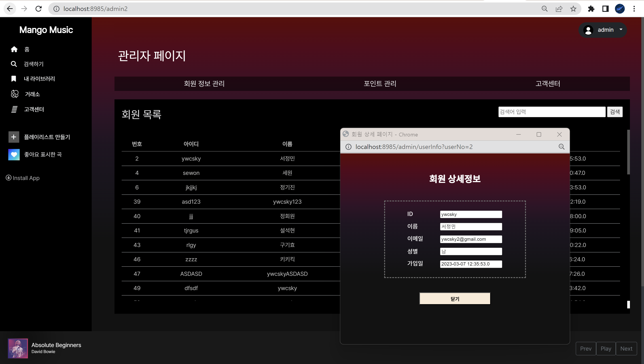Switch to 포인트 관리 tab
Image resolution: width=644 pixels, height=364 pixels.
coord(380,84)
